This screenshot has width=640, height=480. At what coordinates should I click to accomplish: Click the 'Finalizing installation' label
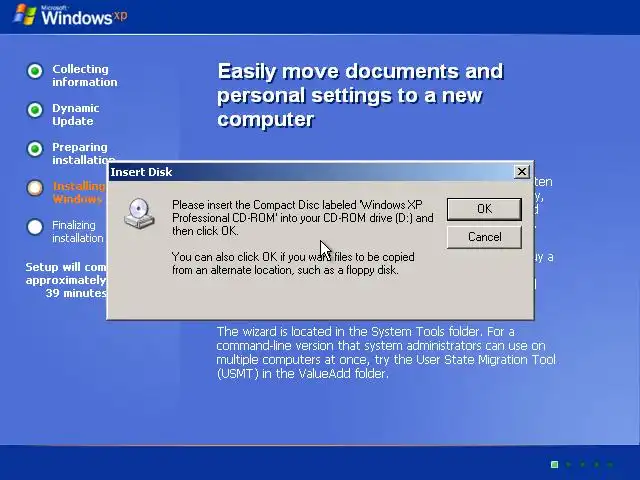click(x=78, y=231)
